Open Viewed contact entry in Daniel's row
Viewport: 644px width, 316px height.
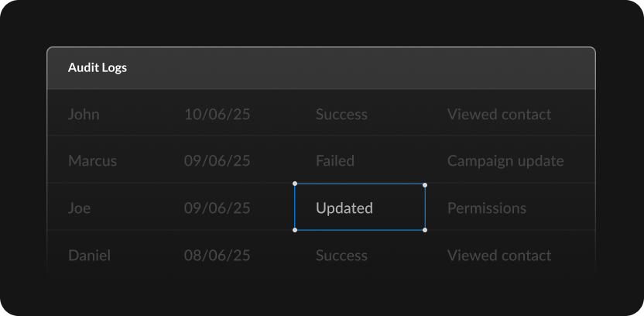[499, 256]
